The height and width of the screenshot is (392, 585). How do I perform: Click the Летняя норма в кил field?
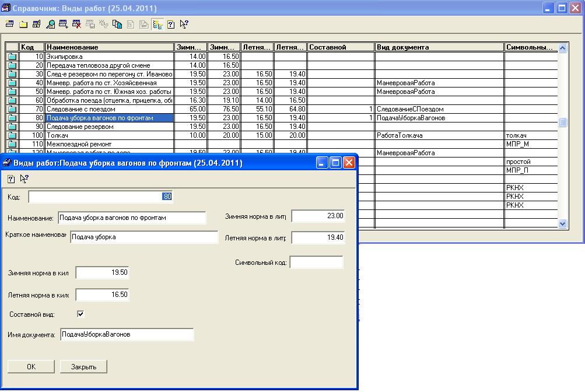(x=102, y=295)
